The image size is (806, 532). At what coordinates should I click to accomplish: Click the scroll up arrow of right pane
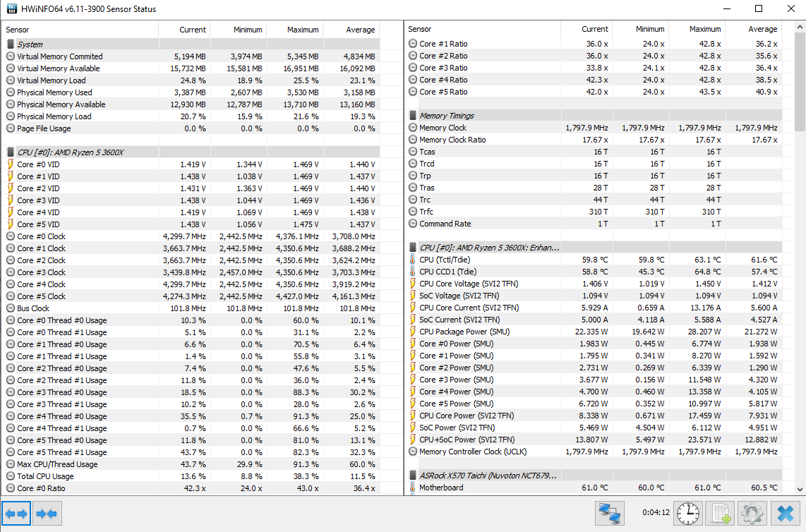click(800, 27)
